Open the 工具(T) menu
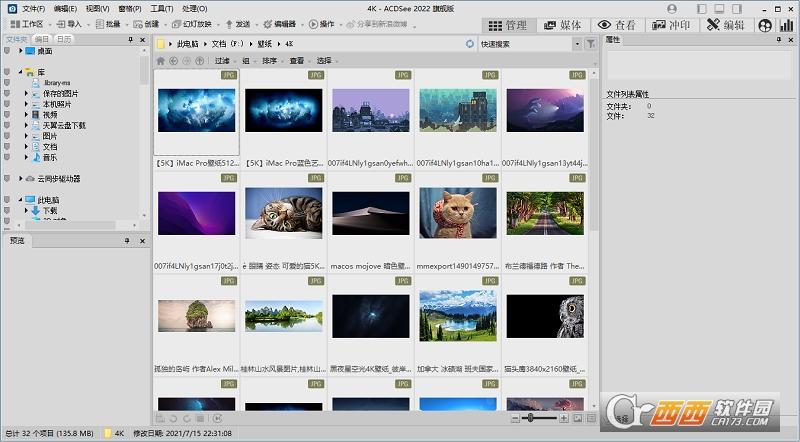Image resolution: width=800 pixels, height=442 pixels. tap(162, 9)
